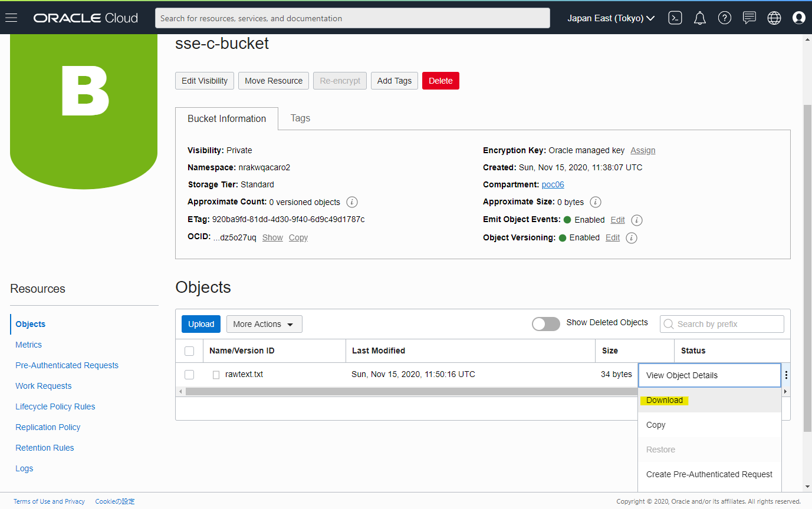Open Pre-Authenticated Requests in Resources
This screenshot has width=812, height=509.
(67, 365)
